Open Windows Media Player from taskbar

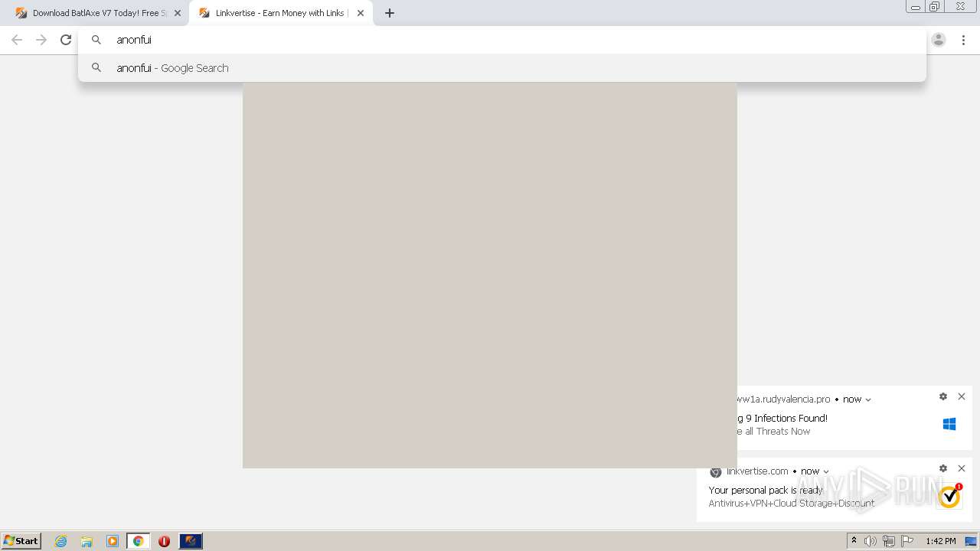pyautogui.click(x=113, y=541)
